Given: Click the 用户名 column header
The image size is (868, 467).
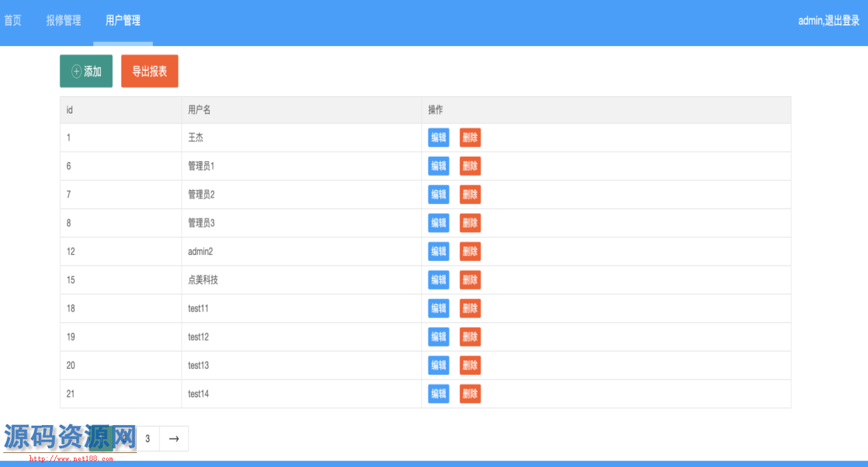Looking at the screenshot, I should [301, 110].
